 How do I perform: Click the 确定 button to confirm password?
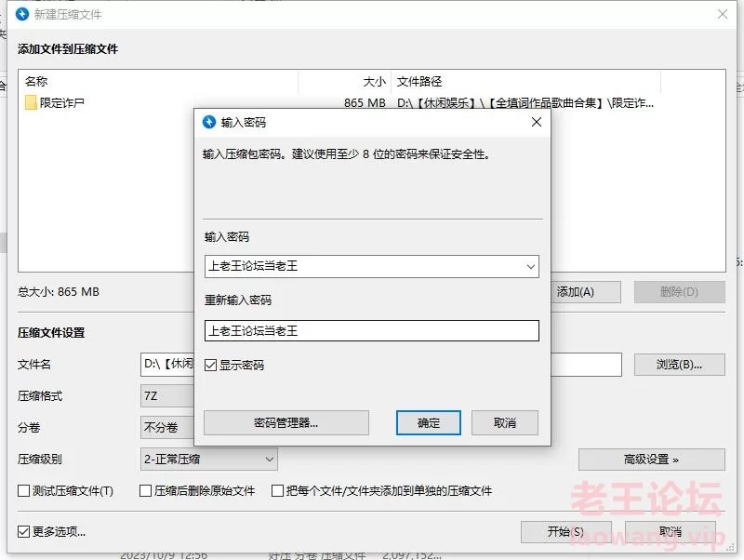[429, 422]
